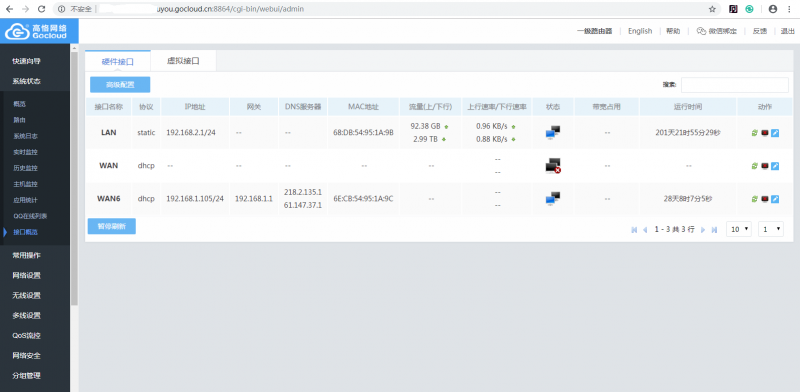Viewport: 800px width, 392px height.
Task: Go to the last page of results
Action: pos(714,230)
